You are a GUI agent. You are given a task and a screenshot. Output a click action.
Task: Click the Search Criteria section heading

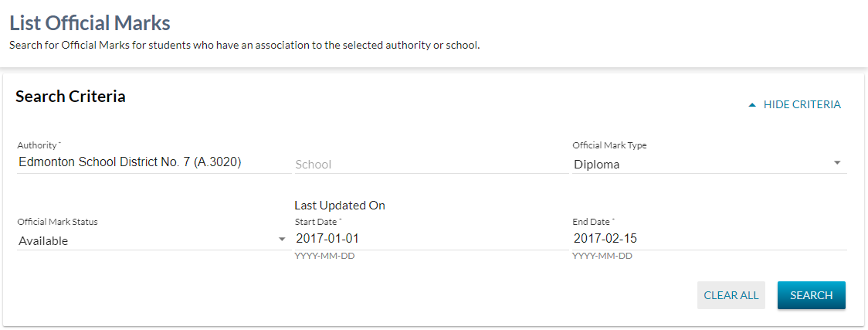pos(70,97)
